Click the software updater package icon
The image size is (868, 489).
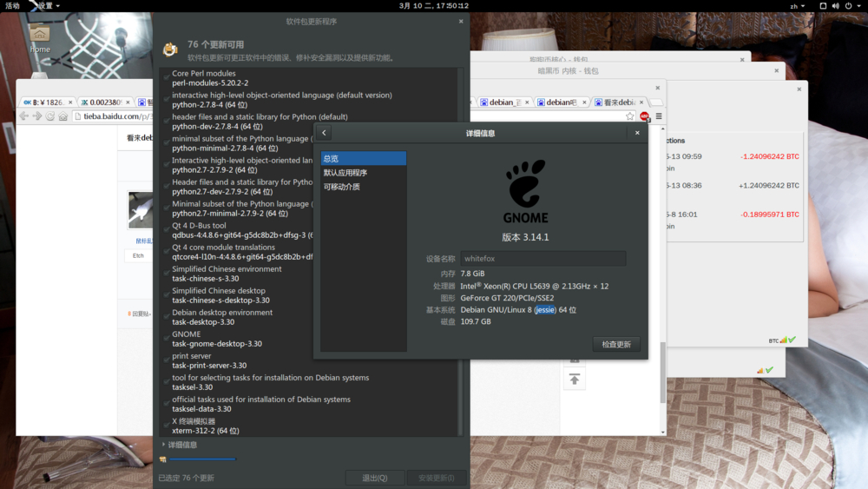[170, 50]
